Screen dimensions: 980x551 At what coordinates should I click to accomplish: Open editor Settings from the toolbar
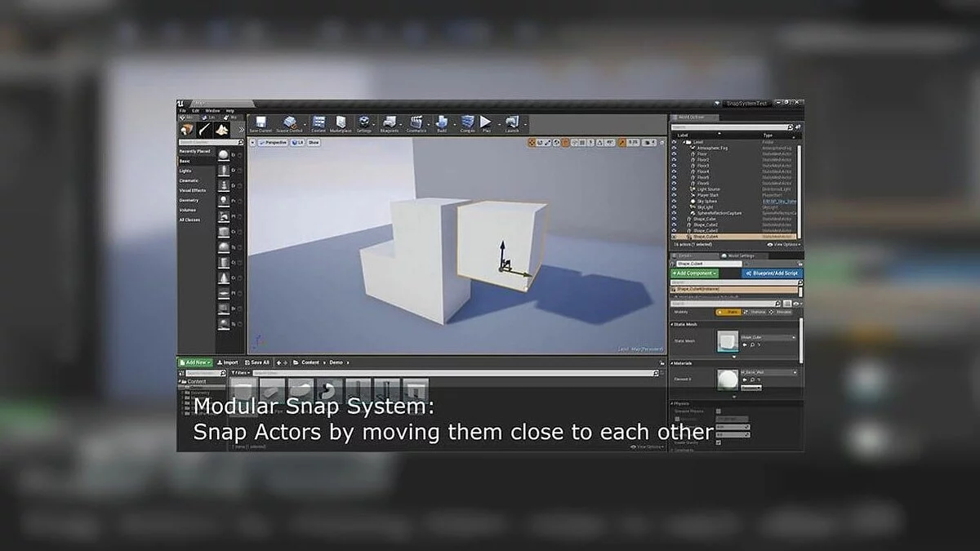coord(364,123)
